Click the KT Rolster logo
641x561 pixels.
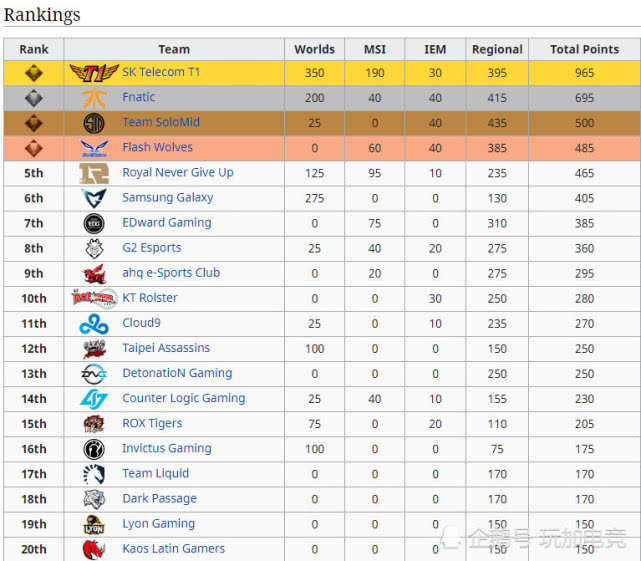pos(94,298)
